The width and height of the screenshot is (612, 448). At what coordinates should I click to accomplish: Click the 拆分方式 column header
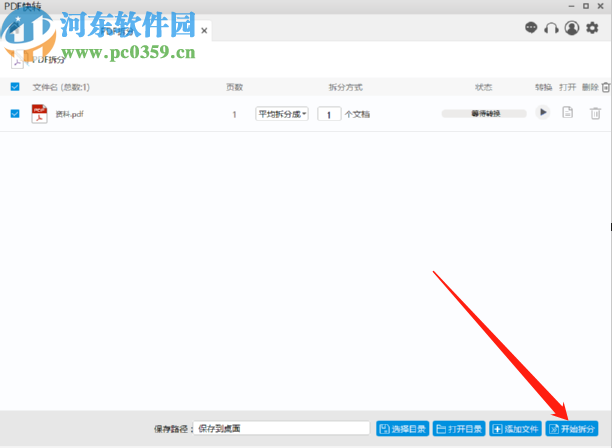pyautogui.click(x=345, y=87)
